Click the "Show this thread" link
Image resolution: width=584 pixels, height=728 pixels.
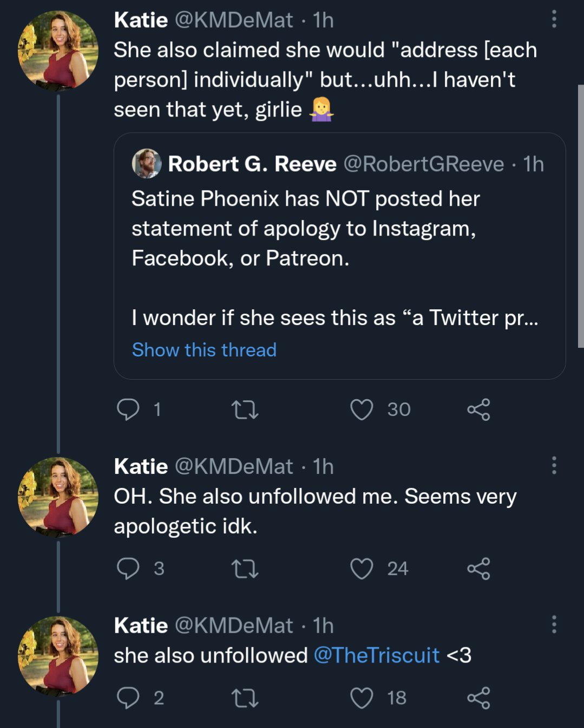(x=204, y=350)
